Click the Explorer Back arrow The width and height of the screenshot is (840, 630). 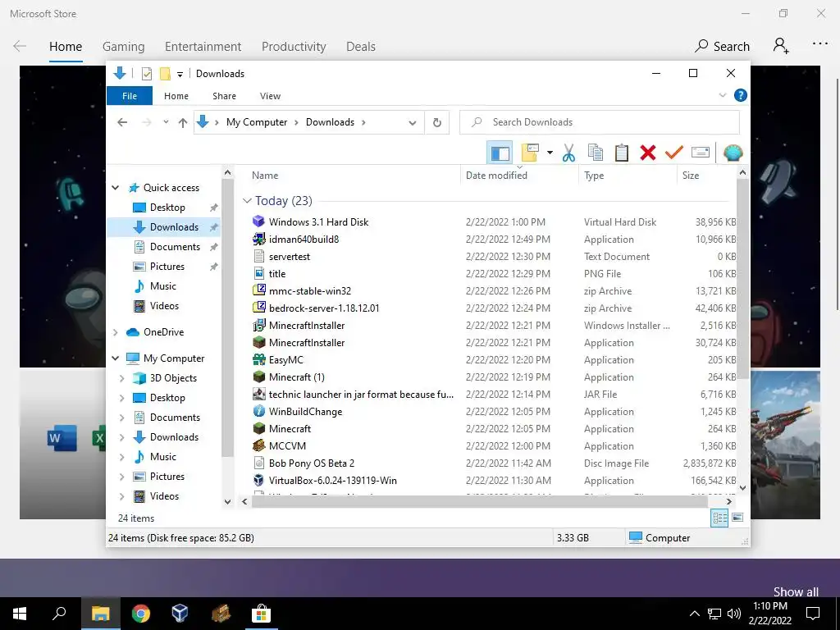tap(122, 123)
